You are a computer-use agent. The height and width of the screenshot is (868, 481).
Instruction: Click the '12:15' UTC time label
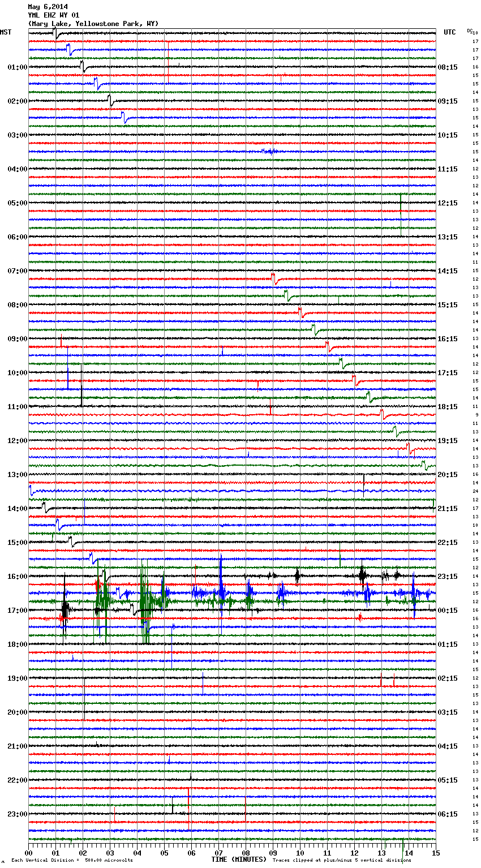click(x=448, y=203)
